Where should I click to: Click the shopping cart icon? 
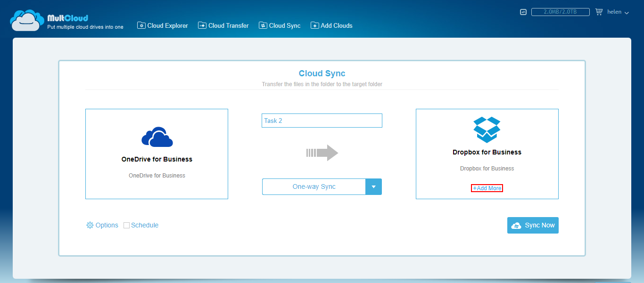599,12
